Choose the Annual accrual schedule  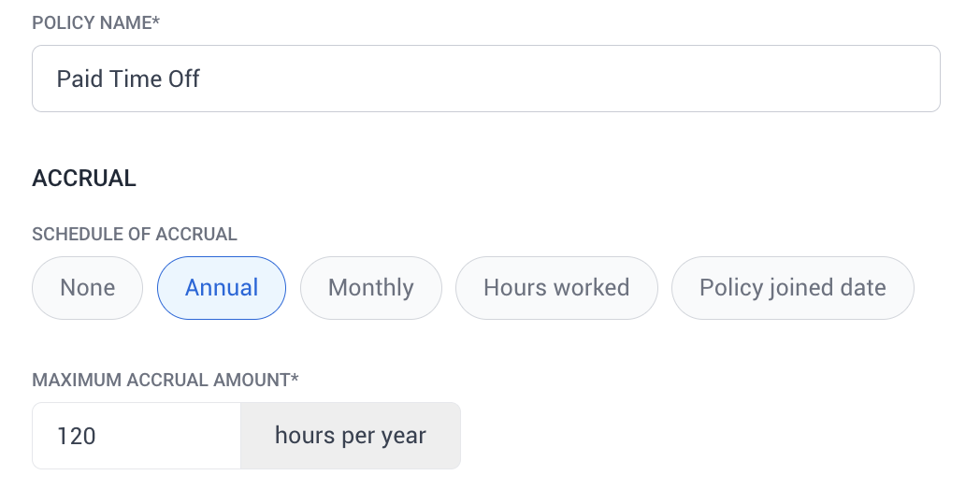[222, 288]
